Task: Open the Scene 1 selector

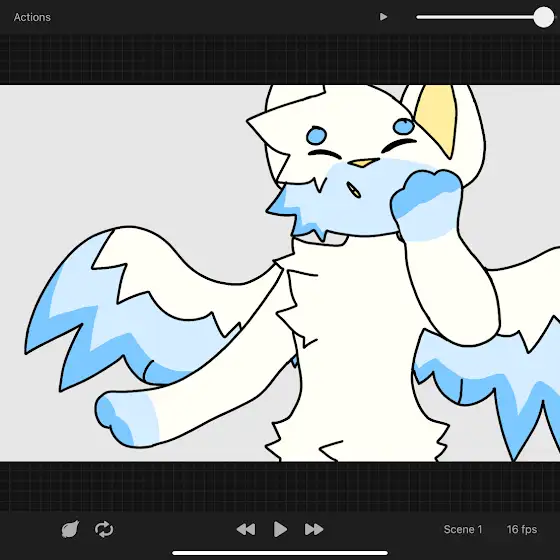Action: (x=462, y=529)
